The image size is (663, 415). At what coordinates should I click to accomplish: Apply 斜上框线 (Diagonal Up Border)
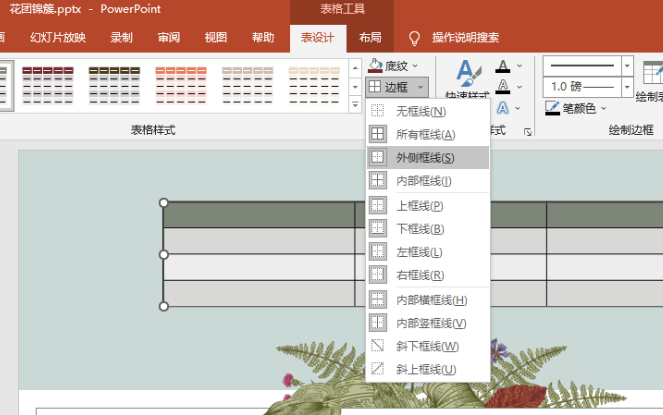click(427, 369)
